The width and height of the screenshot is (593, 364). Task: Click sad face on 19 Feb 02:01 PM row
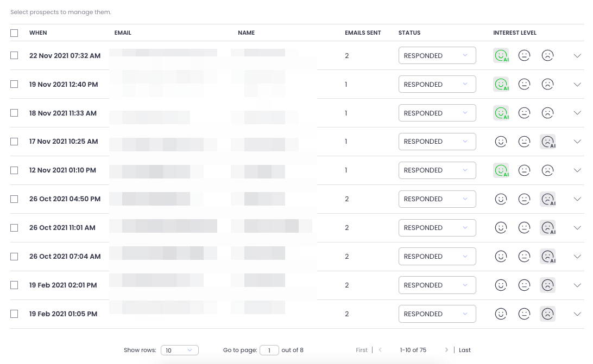[x=547, y=285]
